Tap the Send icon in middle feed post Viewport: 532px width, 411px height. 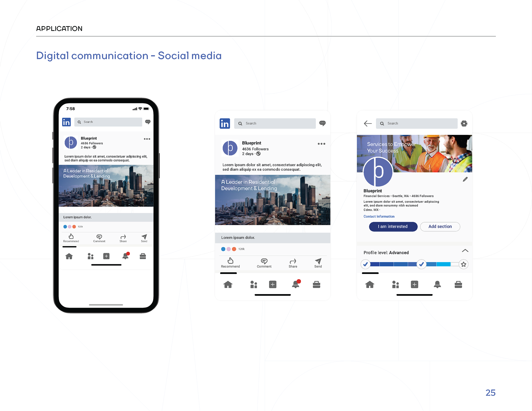point(318,261)
